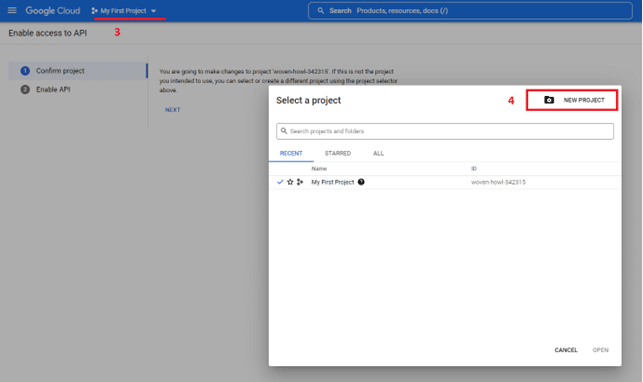Image resolution: width=643 pixels, height=382 pixels.
Task: Click the NEW PROJECT button
Action: (x=572, y=100)
